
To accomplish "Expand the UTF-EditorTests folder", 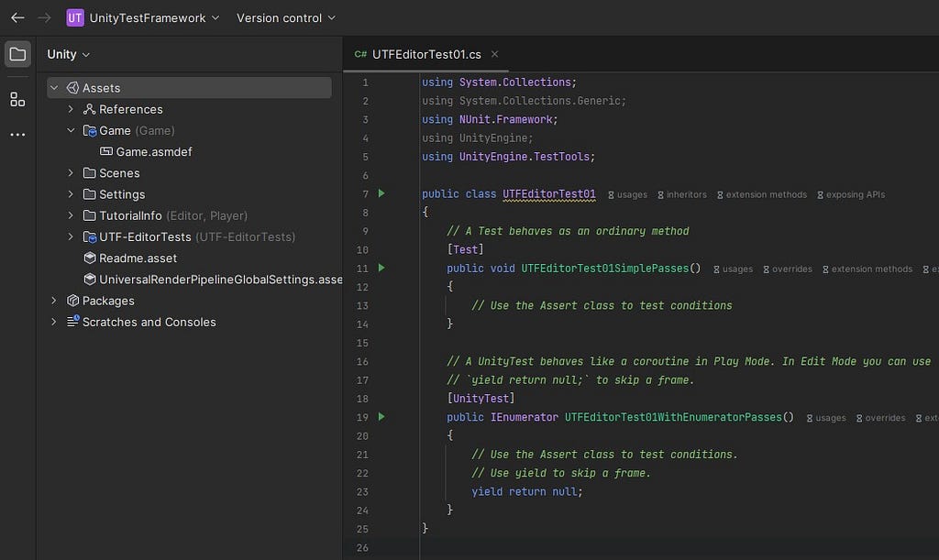I will [x=71, y=236].
